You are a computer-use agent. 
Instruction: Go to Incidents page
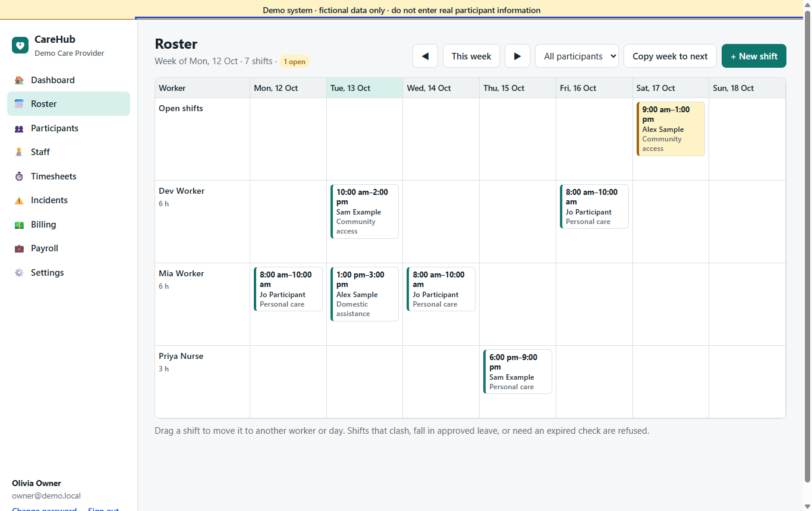(x=68, y=200)
